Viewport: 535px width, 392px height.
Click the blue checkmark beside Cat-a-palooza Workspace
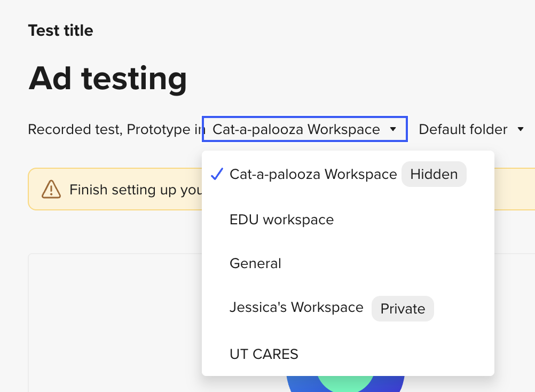click(x=216, y=174)
